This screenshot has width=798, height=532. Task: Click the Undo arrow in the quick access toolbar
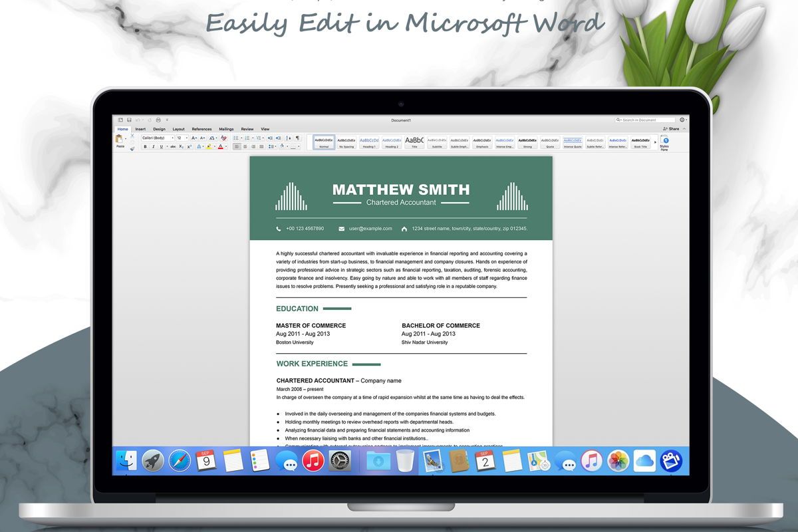tap(138, 120)
